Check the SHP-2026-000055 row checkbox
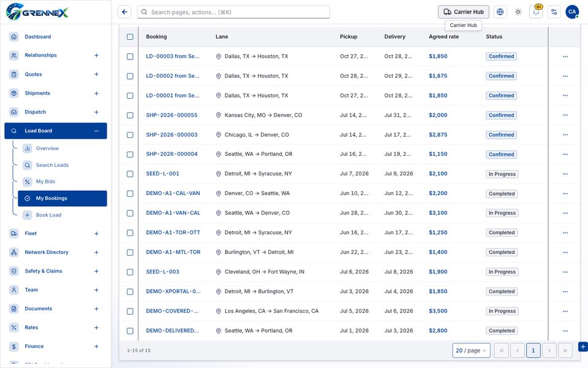This screenshot has height=368, width=588. tap(130, 115)
